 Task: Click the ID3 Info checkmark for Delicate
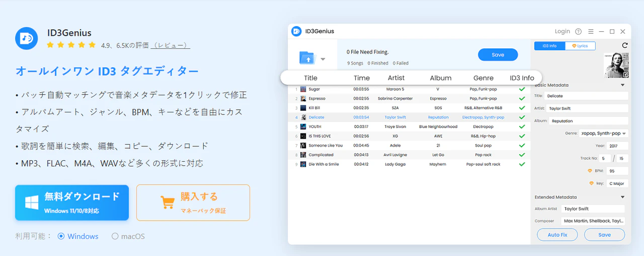[522, 117]
